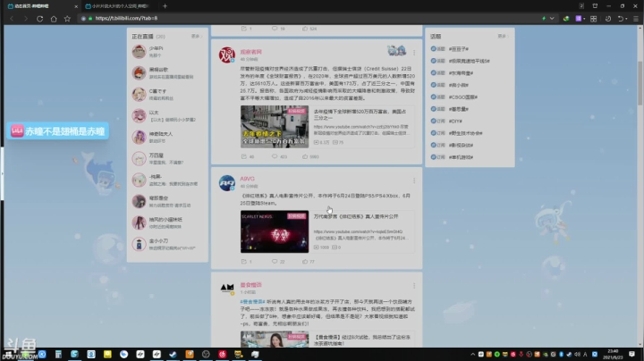The image size is (644, 361).
Task: Click 更多 in the 正在直播 panel
Action: (x=196, y=37)
